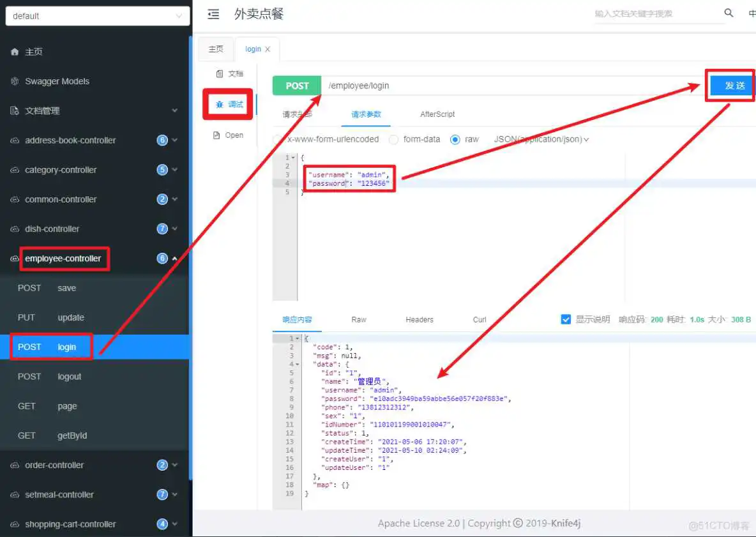Viewport: 756px width, 537px height.
Task: Select the 调试 debug bug icon
Action: click(220, 104)
